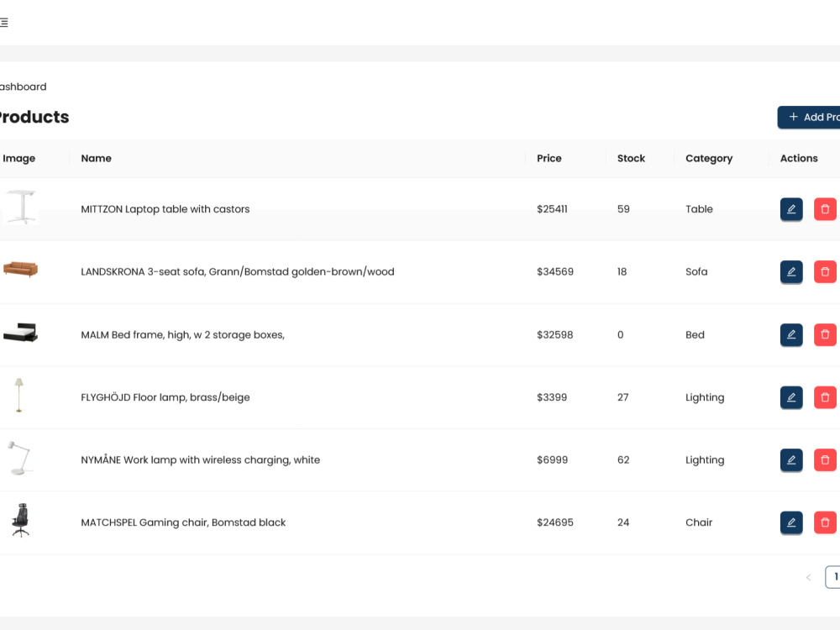Click stock value 62
840x630 pixels.
pyautogui.click(x=623, y=459)
